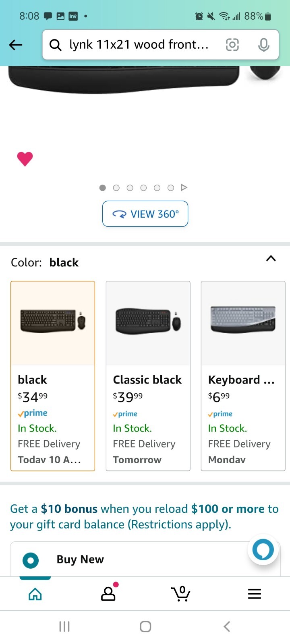Open camera lens search in the search bar
The width and height of the screenshot is (290, 644).
[x=232, y=45]
